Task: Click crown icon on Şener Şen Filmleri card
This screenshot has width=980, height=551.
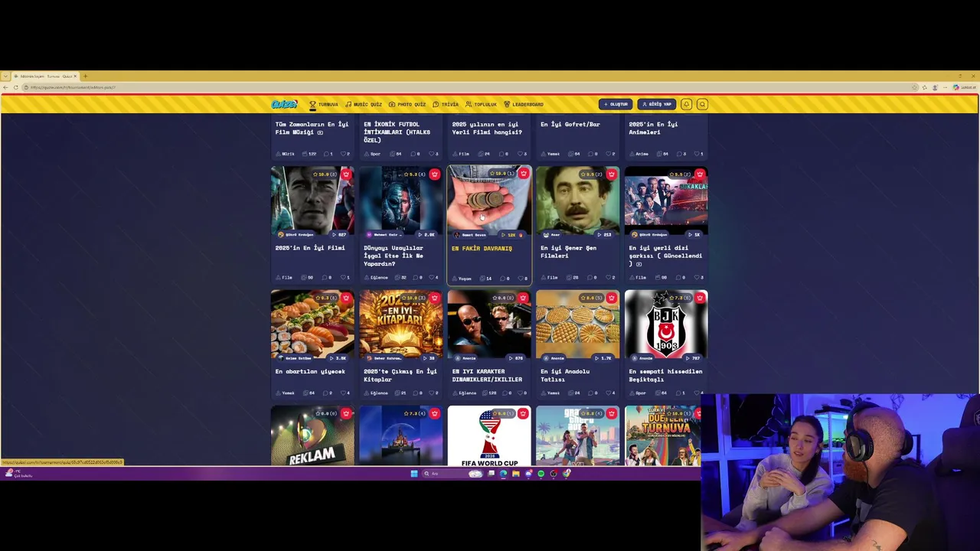Action: [x=611, y=174]
